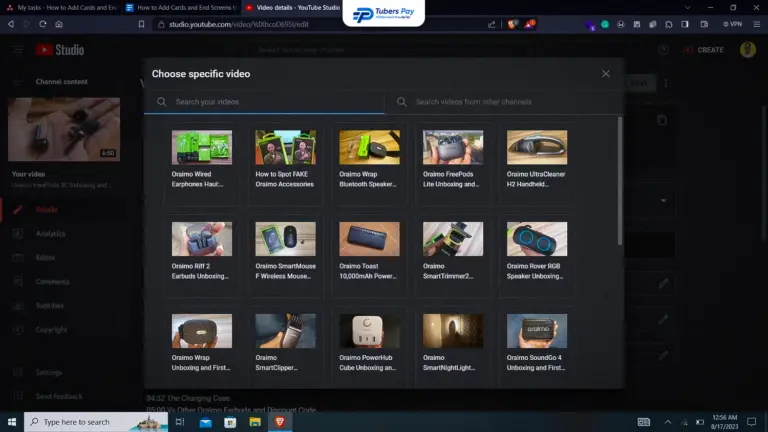Open the help question mark icon
The image size is (768, 432).
663,50
